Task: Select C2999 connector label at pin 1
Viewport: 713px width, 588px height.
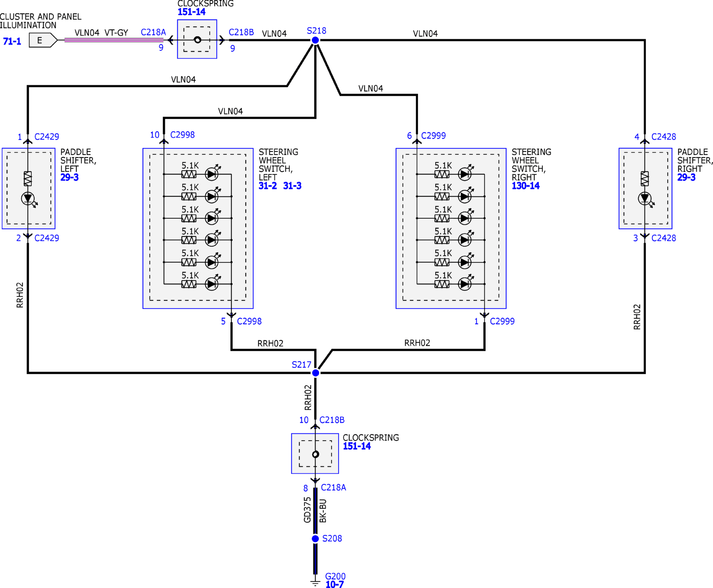Action: tap(502, 321)
